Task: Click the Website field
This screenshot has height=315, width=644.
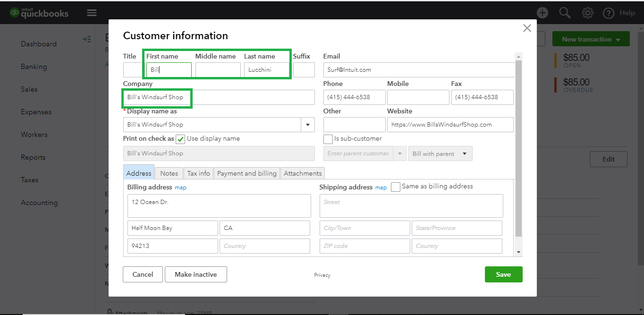Action: (x=450, y=125)
